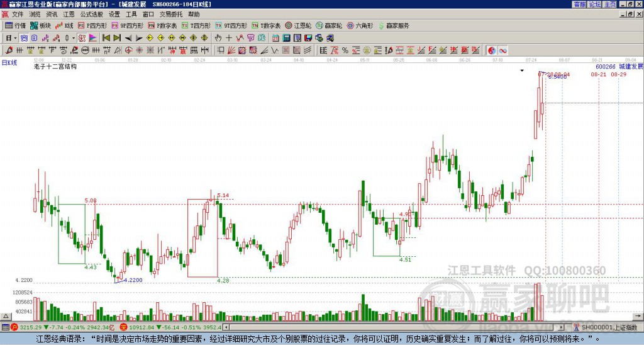Jump to last bar with olive arrow
Screen dimensions: 644x345
coord(117,38)
